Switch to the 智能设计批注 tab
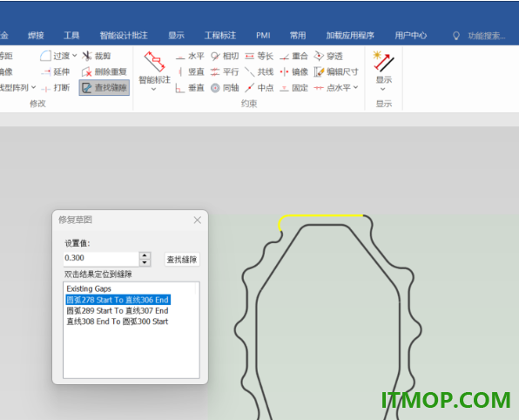The image size is (519, 420). tap(124, 36)
